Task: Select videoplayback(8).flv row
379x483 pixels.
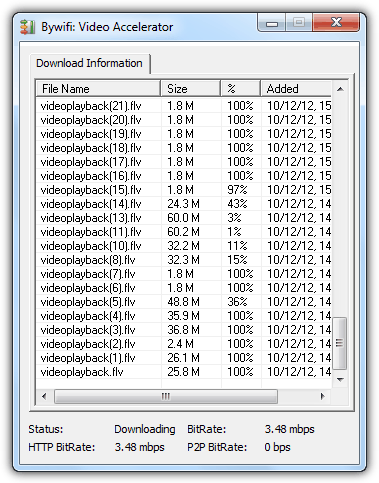Action: pos(184,260)
